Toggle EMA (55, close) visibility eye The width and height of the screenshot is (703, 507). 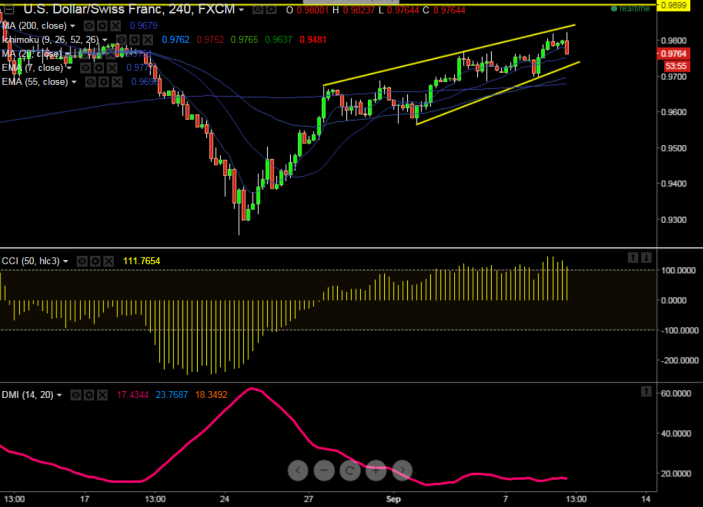[90, 82]
